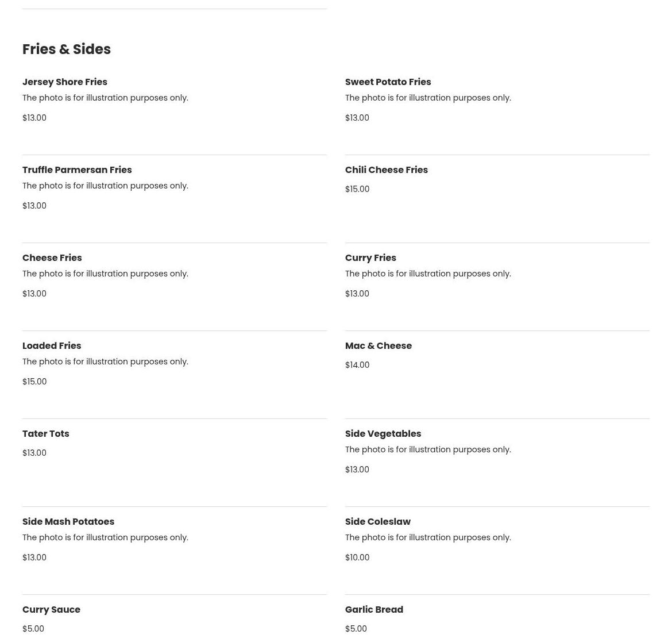Click the $14.00 price under Mac & Cheese

(x=357, y=365)
